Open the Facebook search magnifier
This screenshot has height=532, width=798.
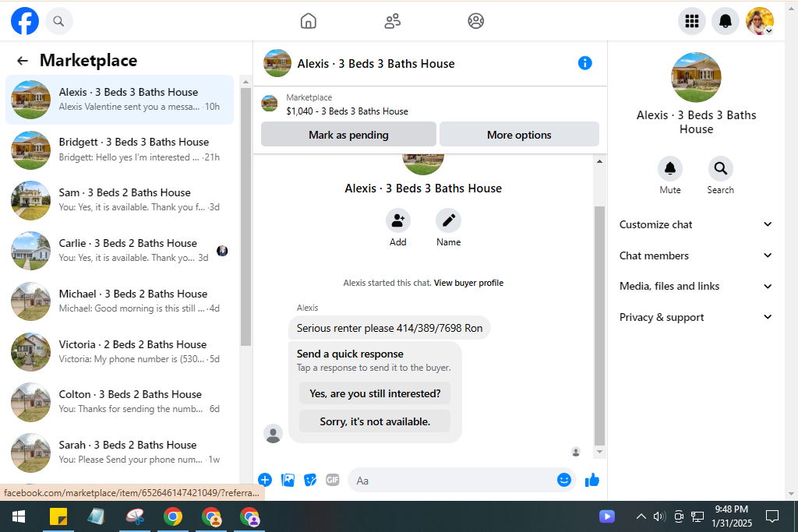point(58,21)
